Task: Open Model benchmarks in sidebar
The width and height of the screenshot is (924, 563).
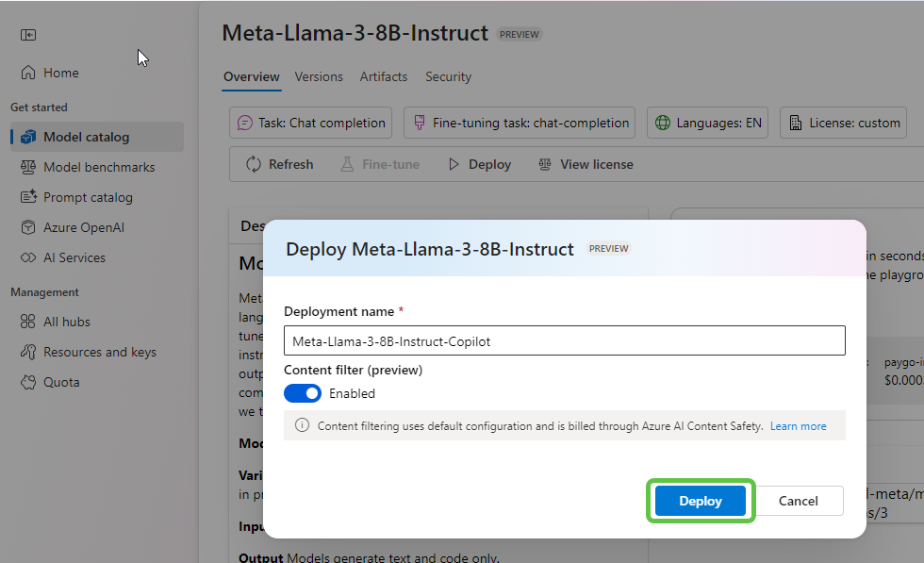Action: click(98, 167)
